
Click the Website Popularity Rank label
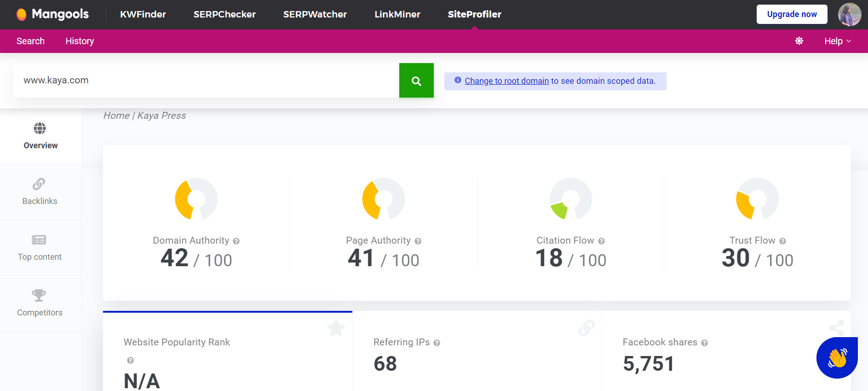(177, 342)
